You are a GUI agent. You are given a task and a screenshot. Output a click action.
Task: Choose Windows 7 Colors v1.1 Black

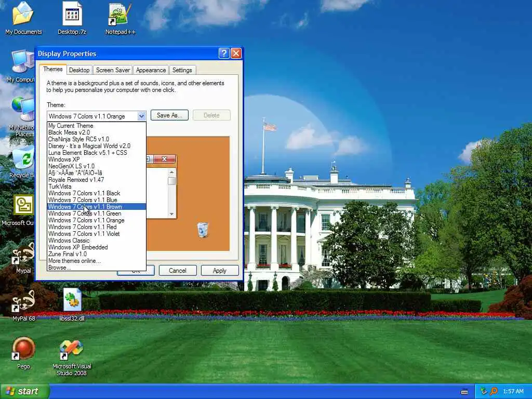coord(96,193)
